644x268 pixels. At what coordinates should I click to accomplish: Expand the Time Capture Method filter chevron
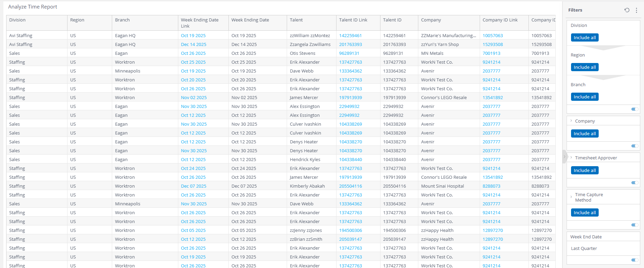click(x=571, y=197)
